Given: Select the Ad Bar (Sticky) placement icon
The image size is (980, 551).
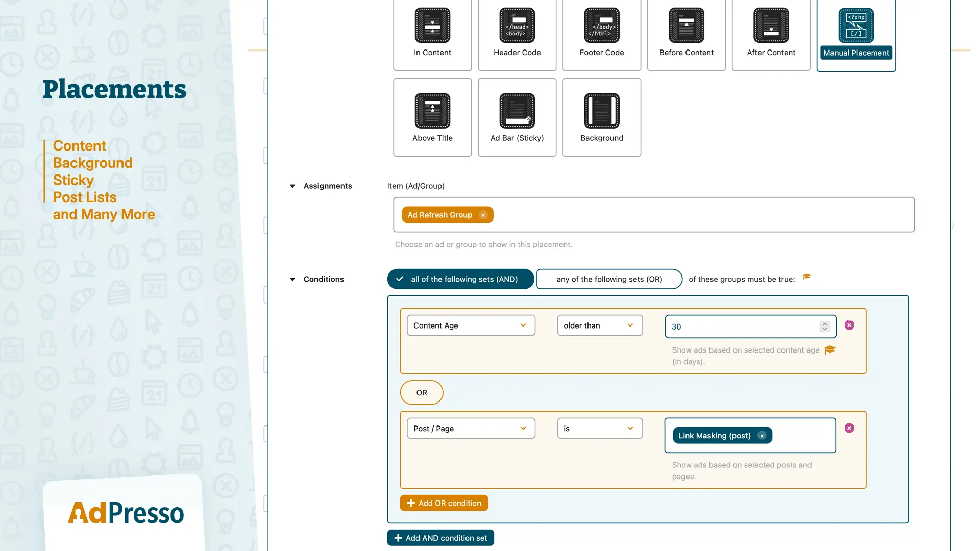Looking at the screenshot, I should click(517, 111).
